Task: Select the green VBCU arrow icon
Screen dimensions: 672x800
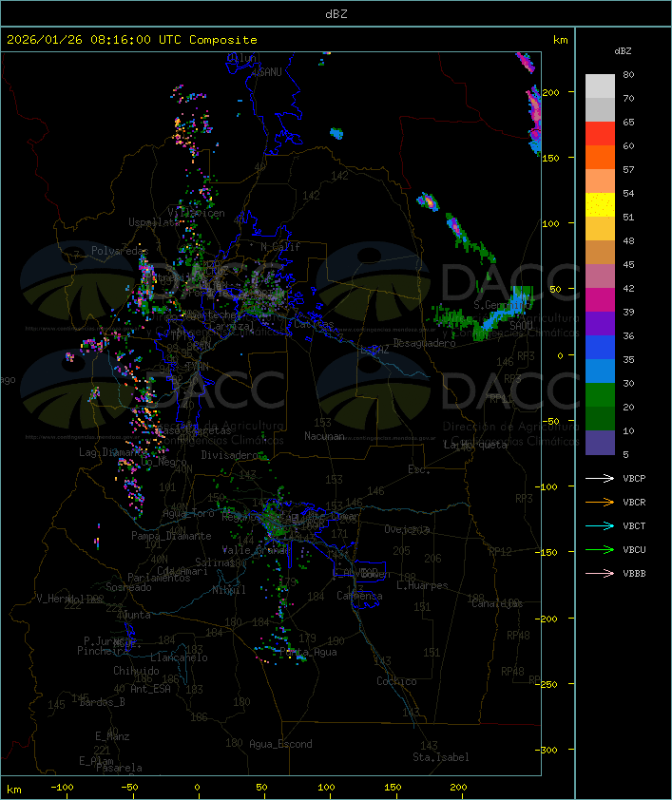Action: 601,549
